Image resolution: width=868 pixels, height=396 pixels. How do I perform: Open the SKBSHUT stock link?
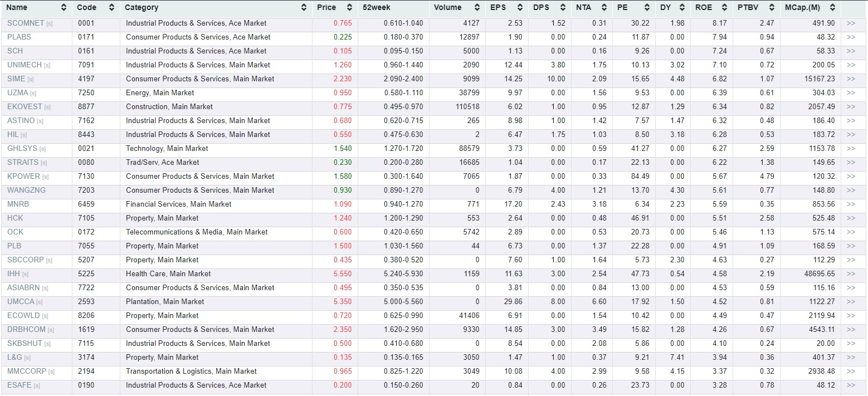pyautogui.click(x=25, y=344)
